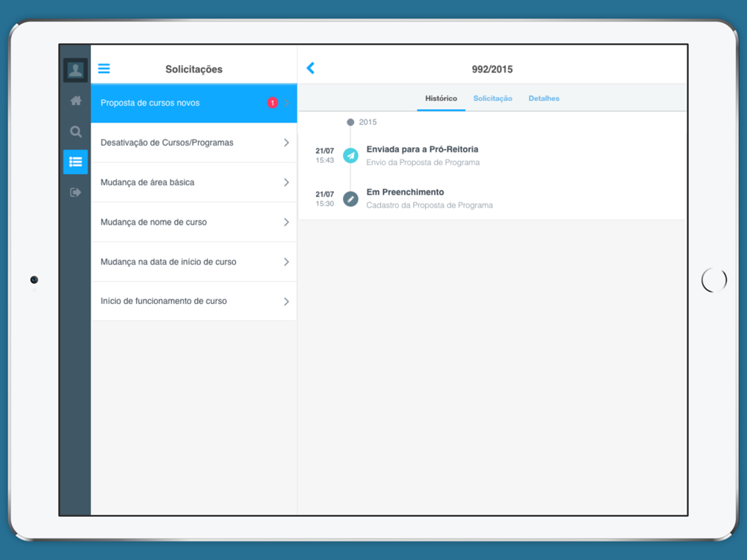Switch to the Solicitação tab
747x560 pixels.
click(x=492, y=99)
